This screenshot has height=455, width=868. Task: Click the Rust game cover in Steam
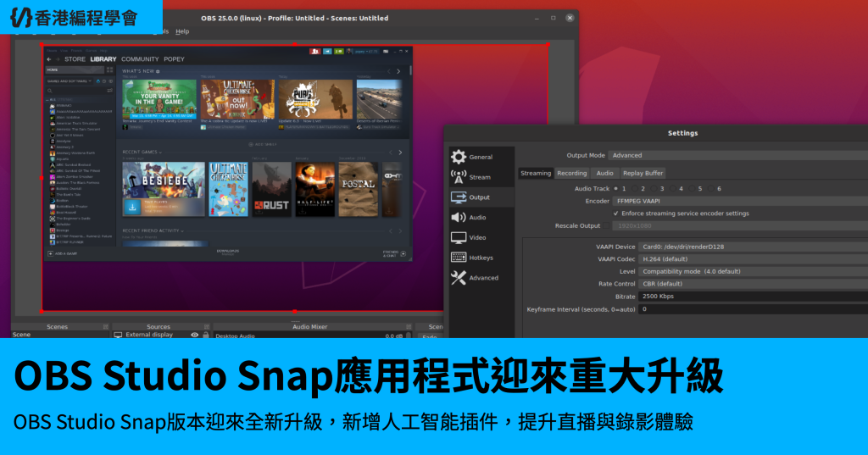pos(271,189)
